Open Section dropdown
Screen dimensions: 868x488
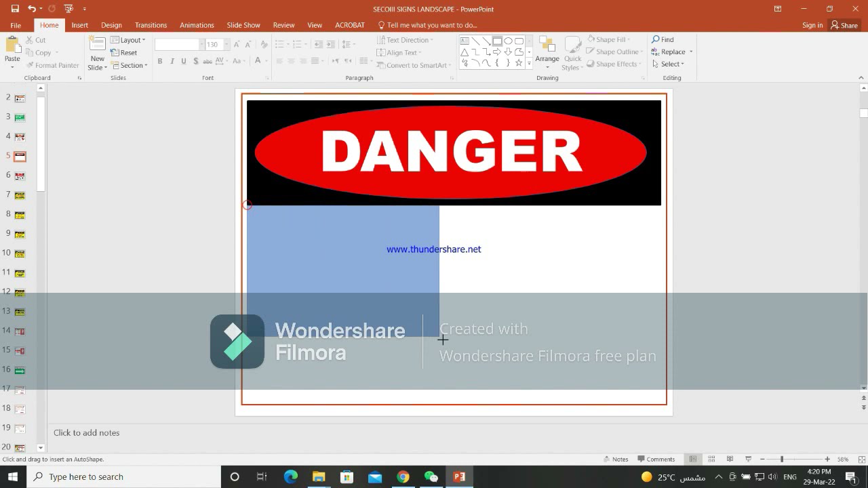pos(129,65)
